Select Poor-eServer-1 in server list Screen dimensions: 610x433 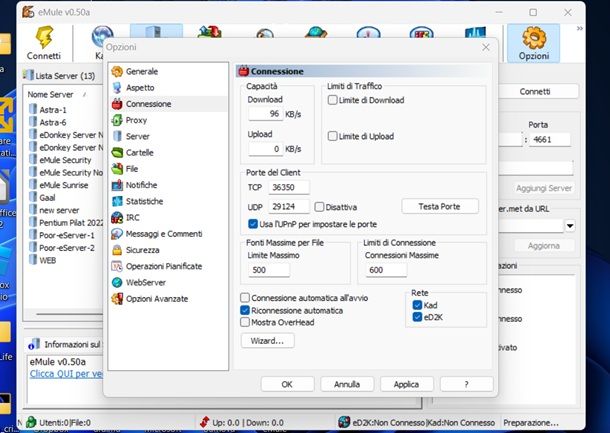tap(67, 235)
